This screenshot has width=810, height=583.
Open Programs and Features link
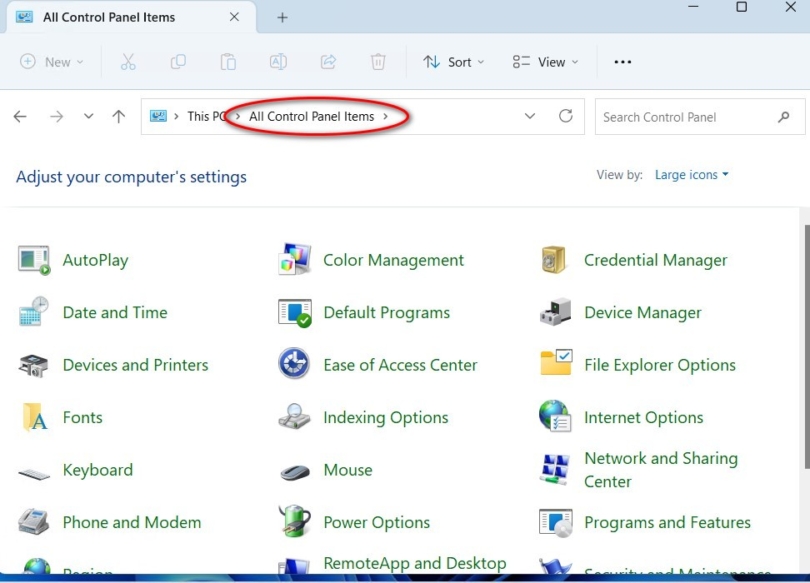click(x=667, y=522)
